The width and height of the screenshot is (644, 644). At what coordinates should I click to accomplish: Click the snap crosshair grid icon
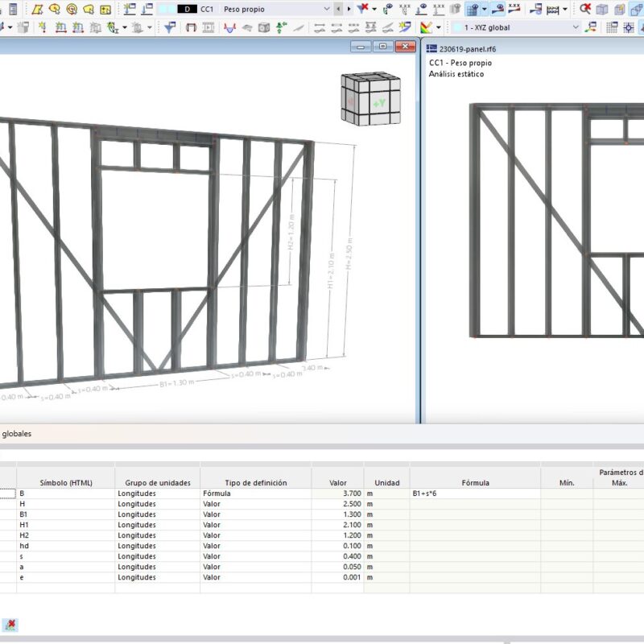629,27
